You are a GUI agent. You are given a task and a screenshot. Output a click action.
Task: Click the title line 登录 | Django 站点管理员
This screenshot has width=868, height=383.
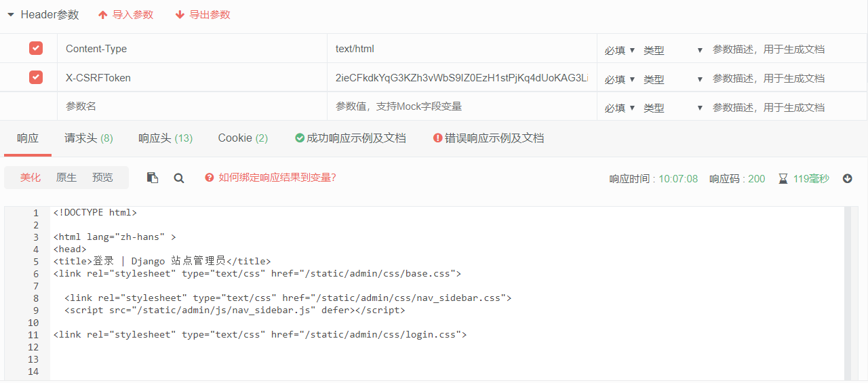(x=162, y=262)
